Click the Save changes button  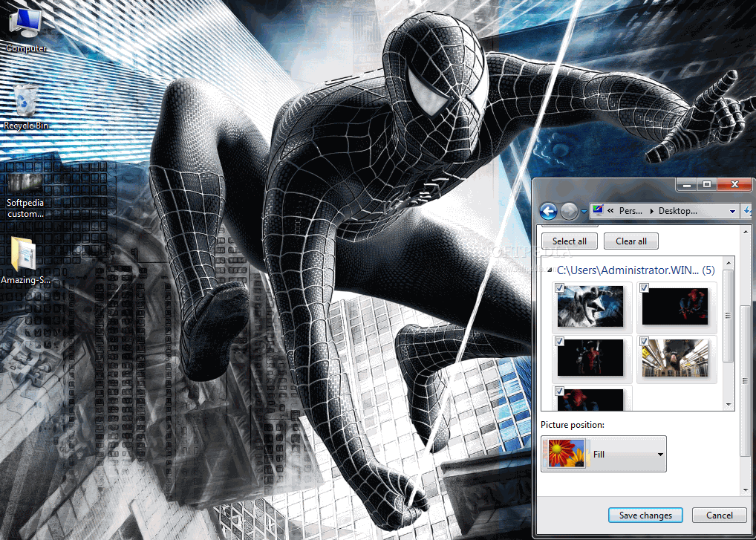[645, 515]
